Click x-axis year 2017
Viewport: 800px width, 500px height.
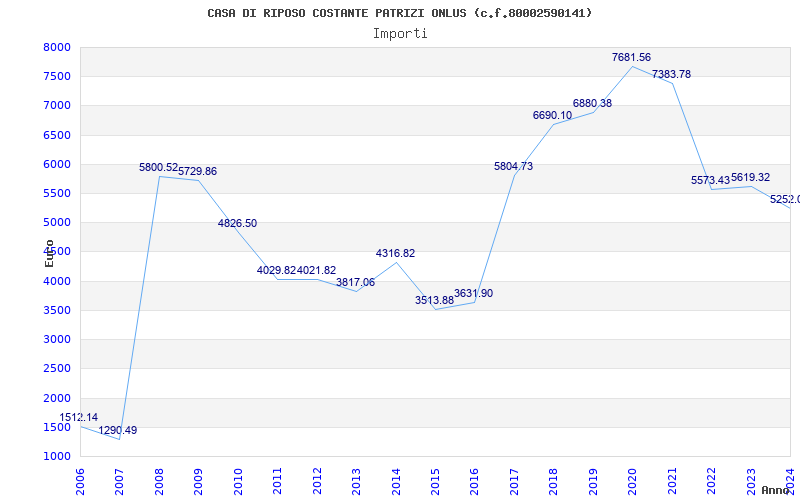[514, 483]
